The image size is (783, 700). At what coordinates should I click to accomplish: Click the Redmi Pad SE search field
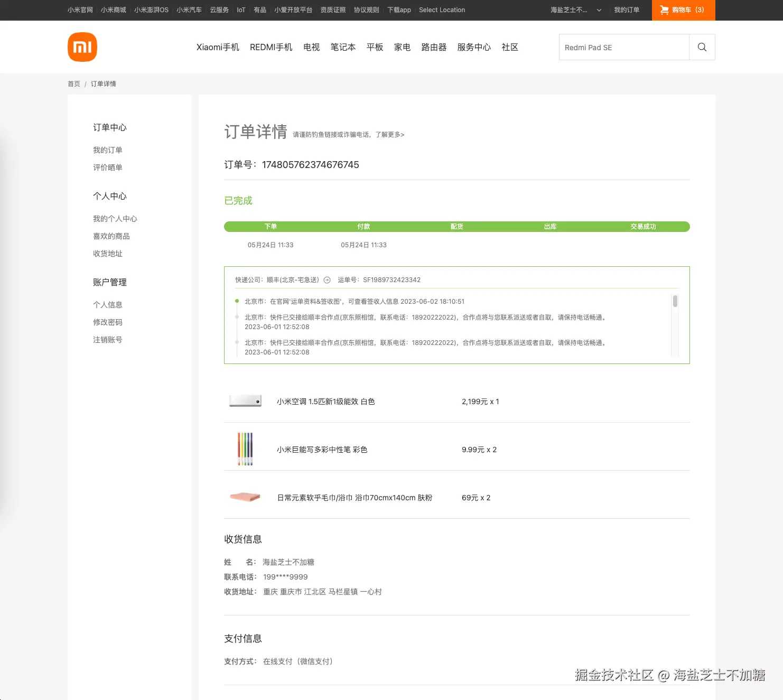coord(624,47)
